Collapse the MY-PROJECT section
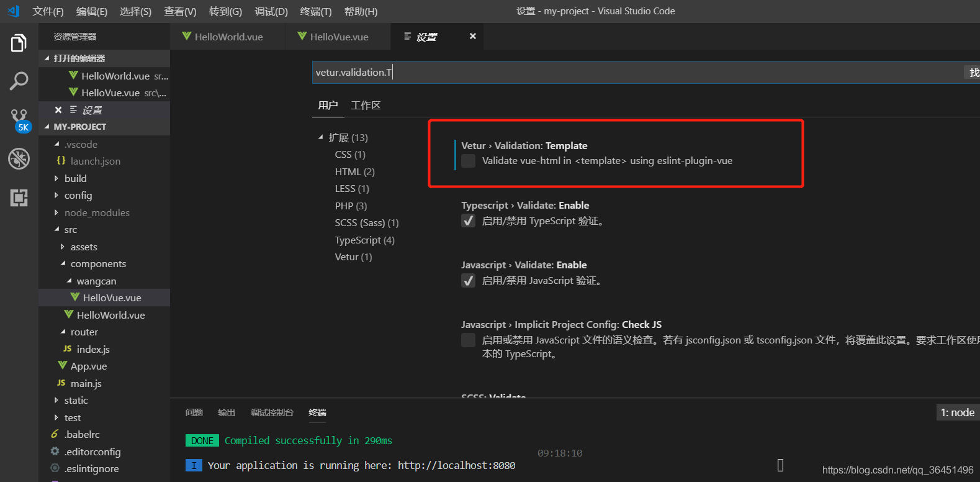The width and height of the screenshot is (980, 482). point(47,127)
